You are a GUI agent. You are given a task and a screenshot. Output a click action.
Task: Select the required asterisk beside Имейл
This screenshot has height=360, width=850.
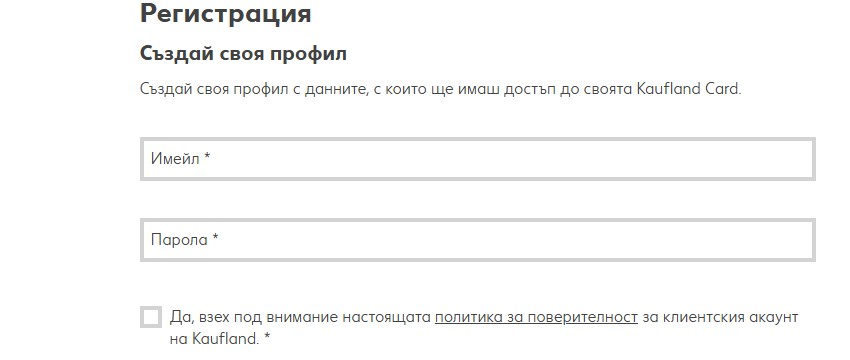click(207, 157)
